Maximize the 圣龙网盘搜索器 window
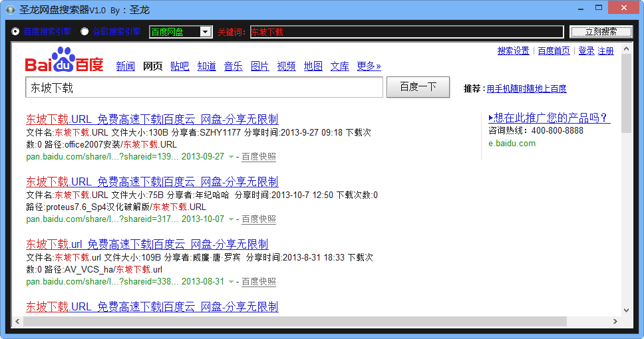 pos(599,8)
